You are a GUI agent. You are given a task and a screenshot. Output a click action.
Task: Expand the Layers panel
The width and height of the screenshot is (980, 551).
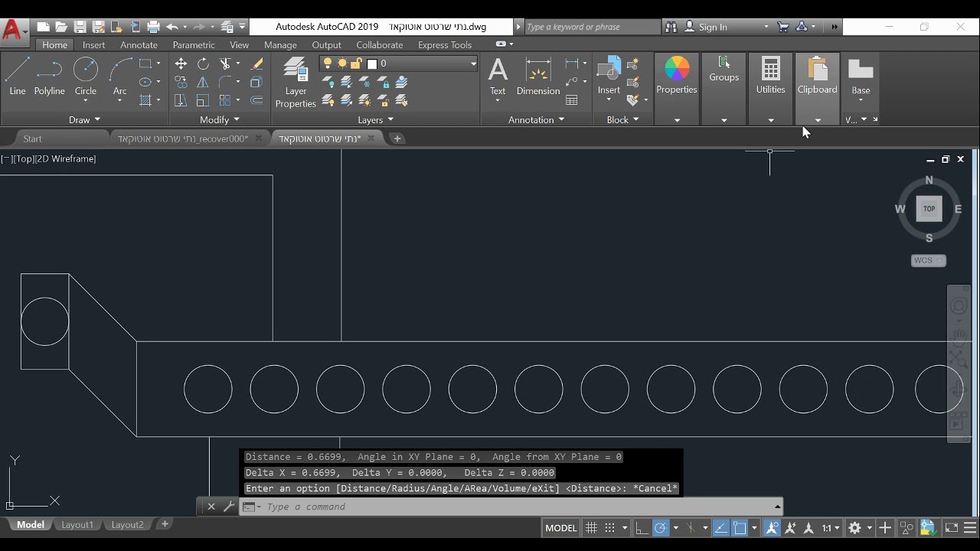375,119
